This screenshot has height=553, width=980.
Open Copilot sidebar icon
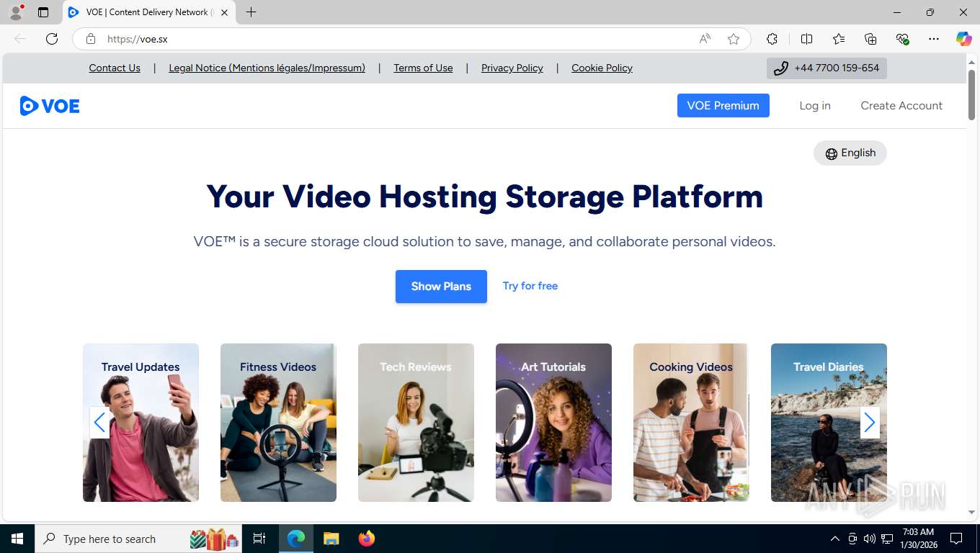click(964, 39)
